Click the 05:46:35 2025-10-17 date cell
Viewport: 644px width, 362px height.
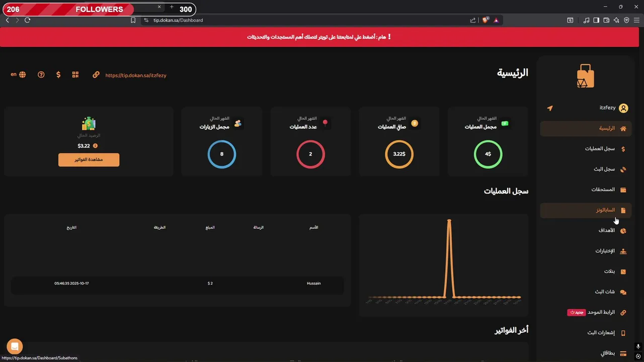click(x=71, y=284)
